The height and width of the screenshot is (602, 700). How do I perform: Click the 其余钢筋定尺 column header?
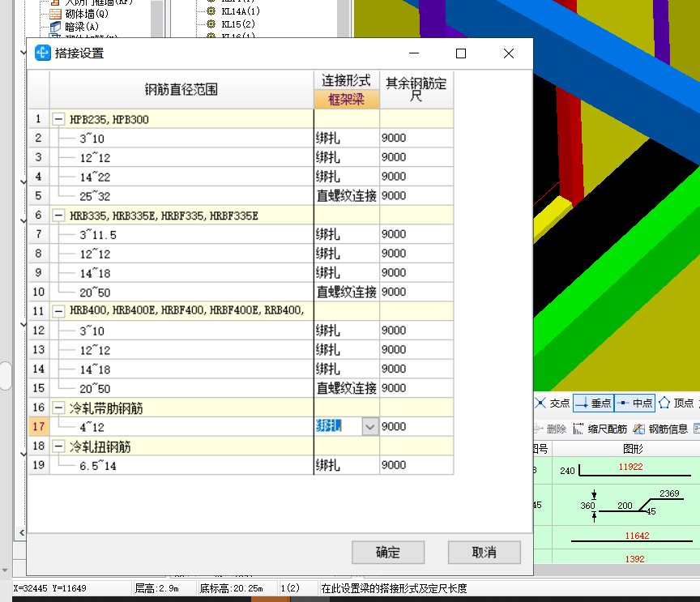416,89
